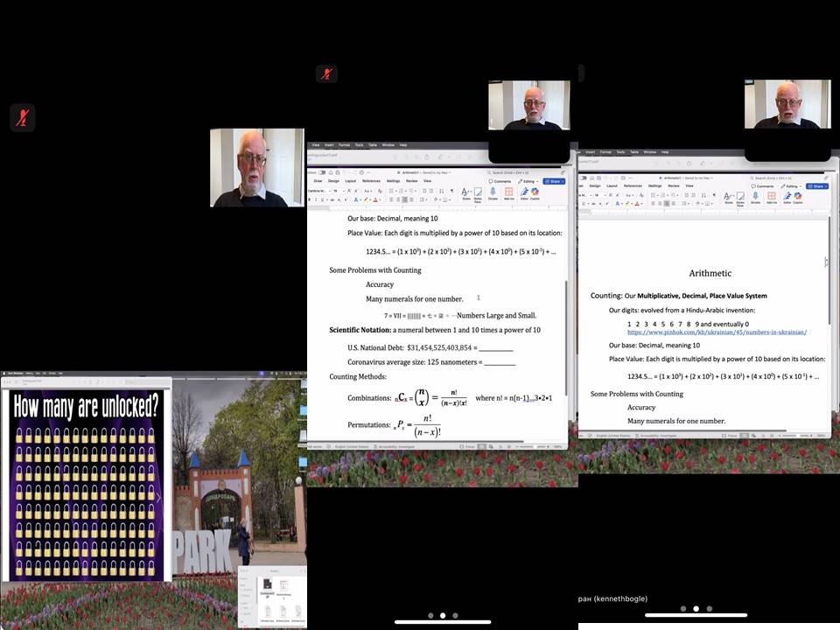The height and width of the screenshot is (630, 840).
Task: Toggle muted microphone icon atop the middle panel
Action: (326, 73)
